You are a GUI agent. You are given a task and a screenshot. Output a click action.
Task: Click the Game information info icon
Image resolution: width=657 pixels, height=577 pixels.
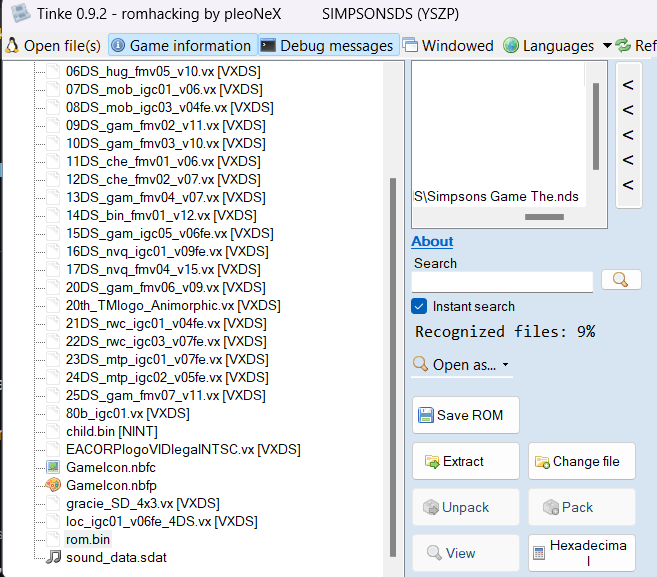coord(118,45)
